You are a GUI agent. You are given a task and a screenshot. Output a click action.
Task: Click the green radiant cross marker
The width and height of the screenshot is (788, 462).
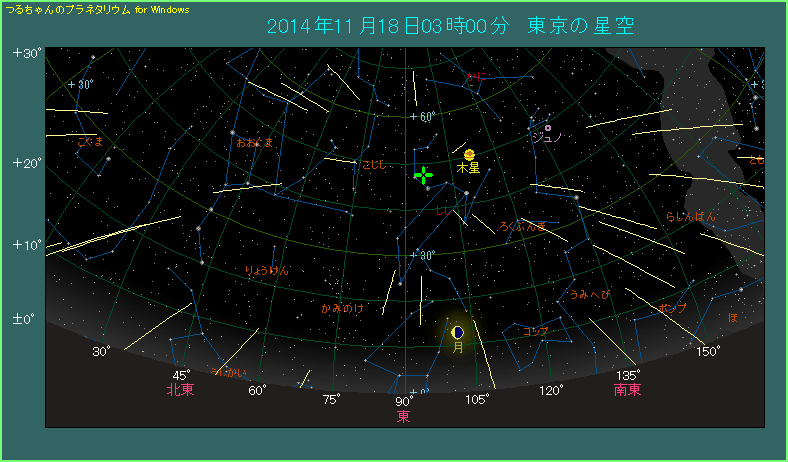[x=423, y=175]
